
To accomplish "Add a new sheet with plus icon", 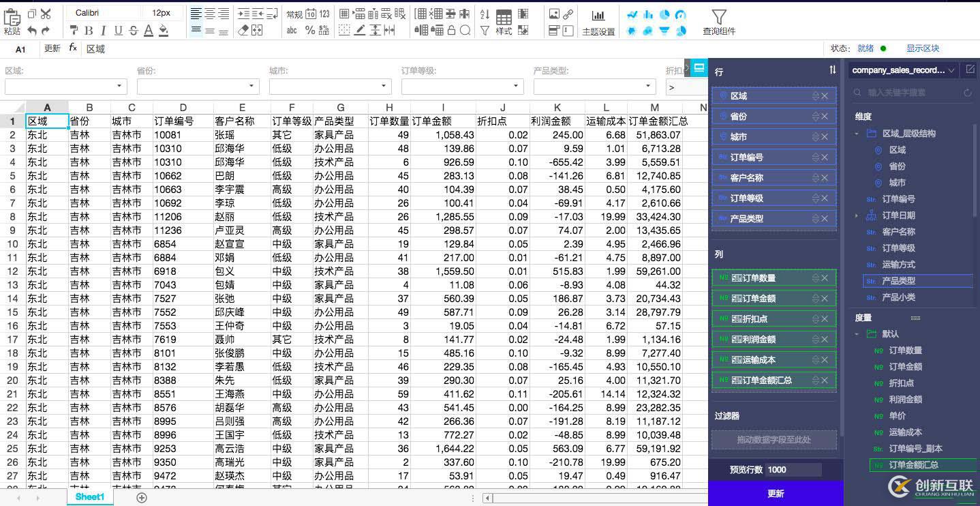I will [x=142, y=498].
